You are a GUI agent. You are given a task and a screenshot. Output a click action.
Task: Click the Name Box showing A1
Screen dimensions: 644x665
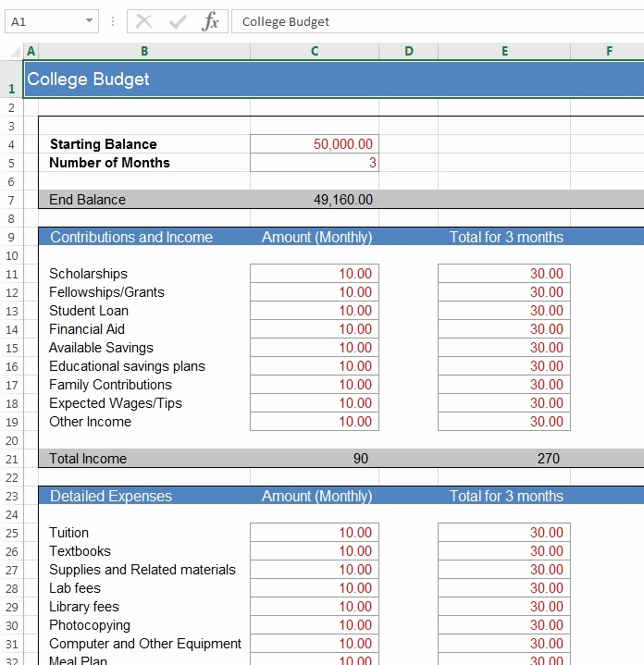click(51, 21)
